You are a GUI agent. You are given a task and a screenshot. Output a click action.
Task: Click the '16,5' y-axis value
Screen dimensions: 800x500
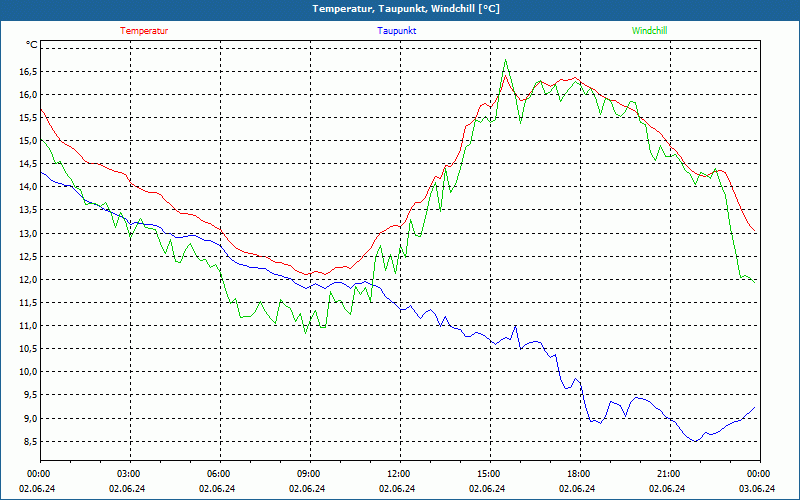28,71
